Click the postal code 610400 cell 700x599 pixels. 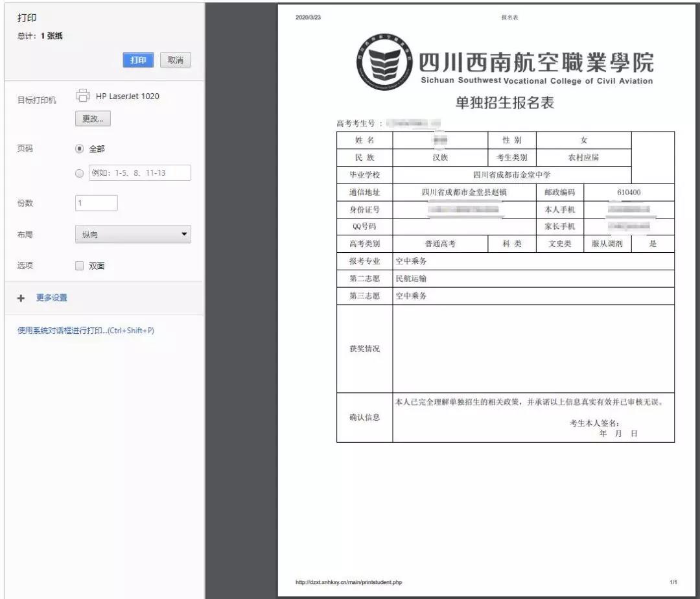(x=629, y=193)
